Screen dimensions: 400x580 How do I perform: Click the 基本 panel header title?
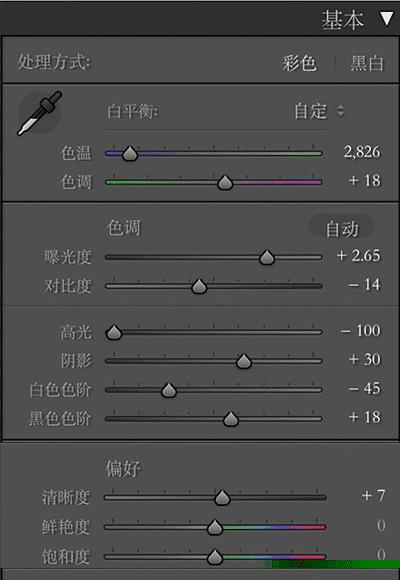(x=342, y=20)
